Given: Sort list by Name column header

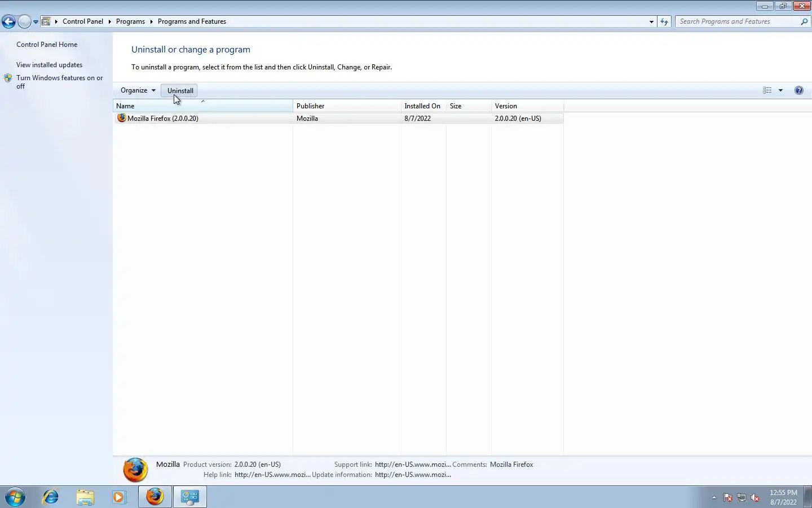Looking at the screenshot, I should (x=203, y=106).
